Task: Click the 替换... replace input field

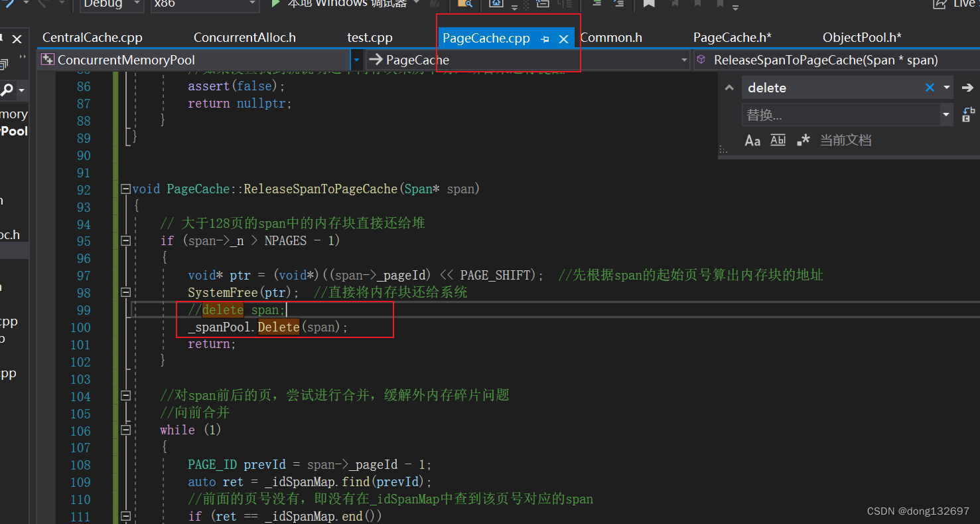Action: pyautogui.click(x=841, y=115)
